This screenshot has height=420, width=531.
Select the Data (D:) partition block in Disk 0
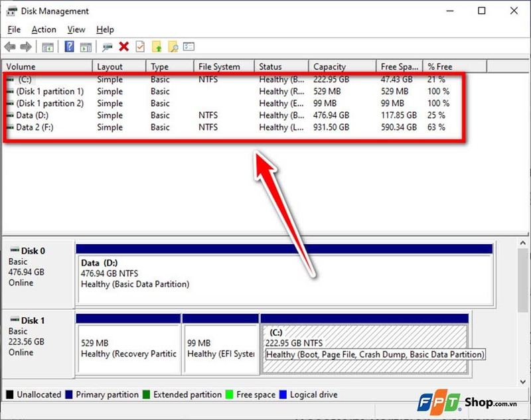pos(285,274)
